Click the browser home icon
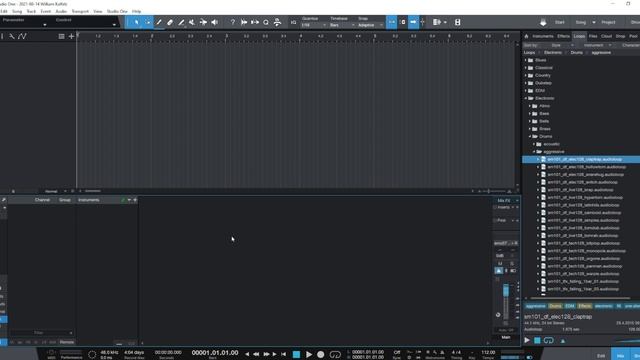The height and width of the screenshot is (360, 640). (x=527, y=36)
